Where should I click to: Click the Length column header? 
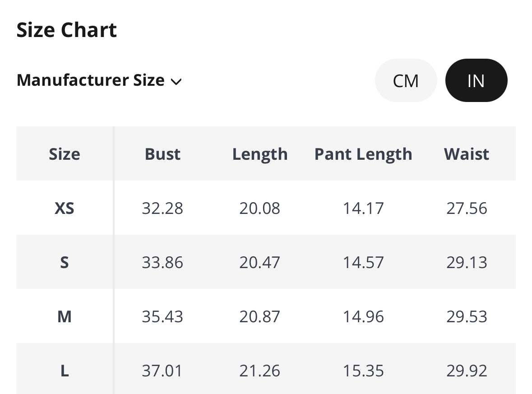[260, 154]
